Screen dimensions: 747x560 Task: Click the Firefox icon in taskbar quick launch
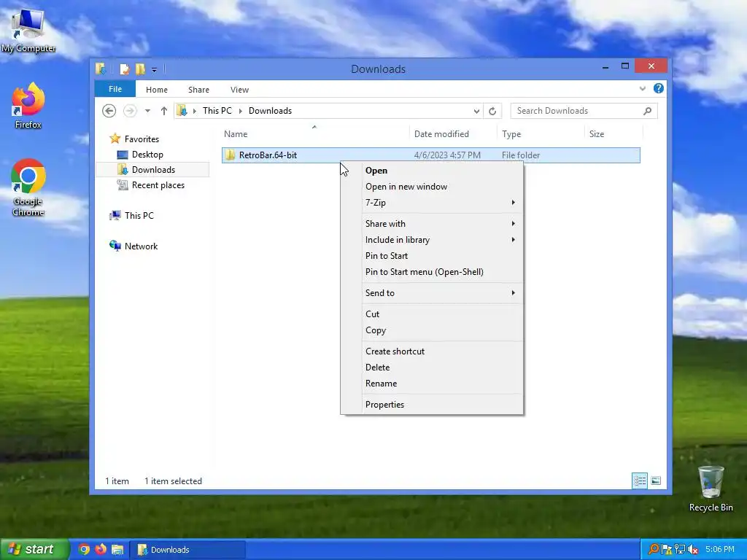(x=101, y=549)
